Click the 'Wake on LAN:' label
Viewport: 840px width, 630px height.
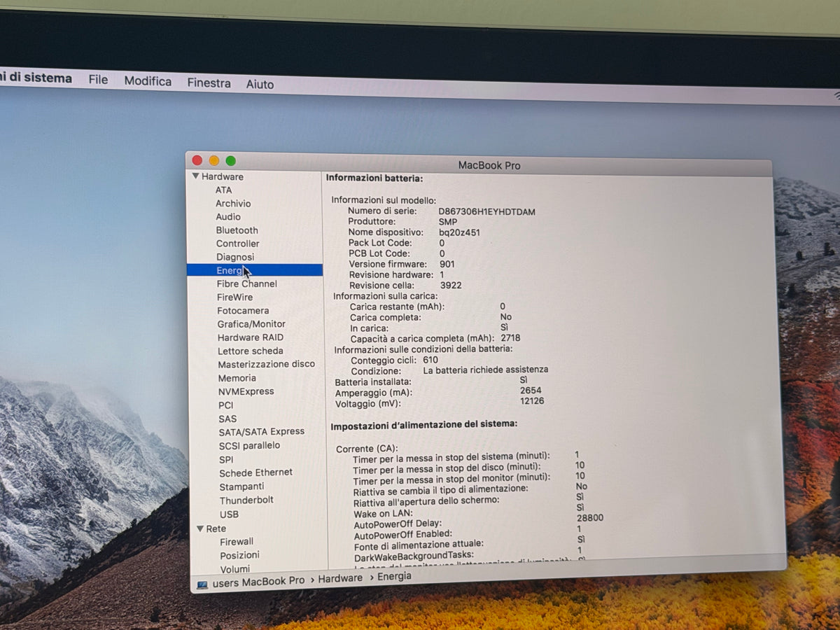pyautogui.click(x=382, y=512)
